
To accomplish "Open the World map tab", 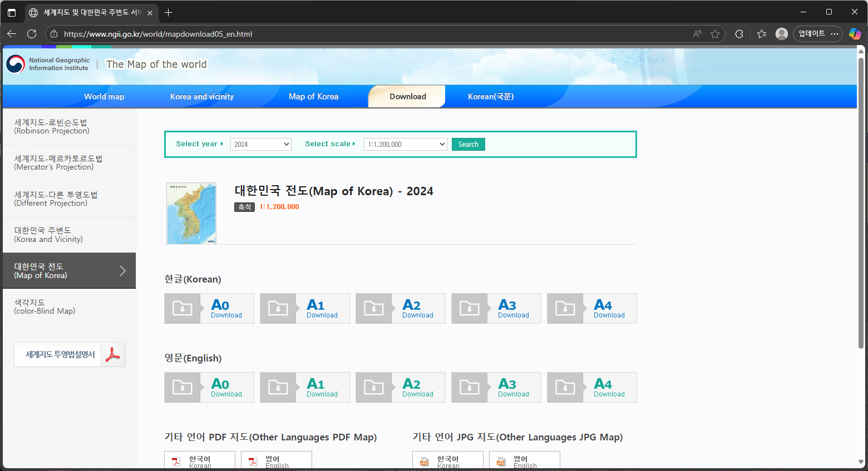I will coord(104,97).
